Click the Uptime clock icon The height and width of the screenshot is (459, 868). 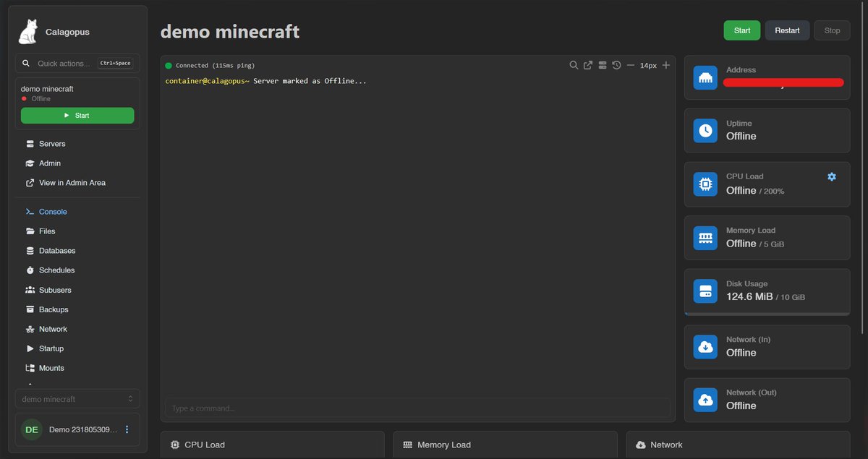(705, 131)
